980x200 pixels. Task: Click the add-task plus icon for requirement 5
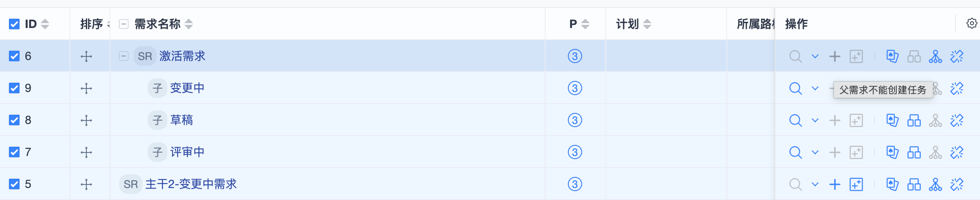pyautogui.click(x=835, y=184)
